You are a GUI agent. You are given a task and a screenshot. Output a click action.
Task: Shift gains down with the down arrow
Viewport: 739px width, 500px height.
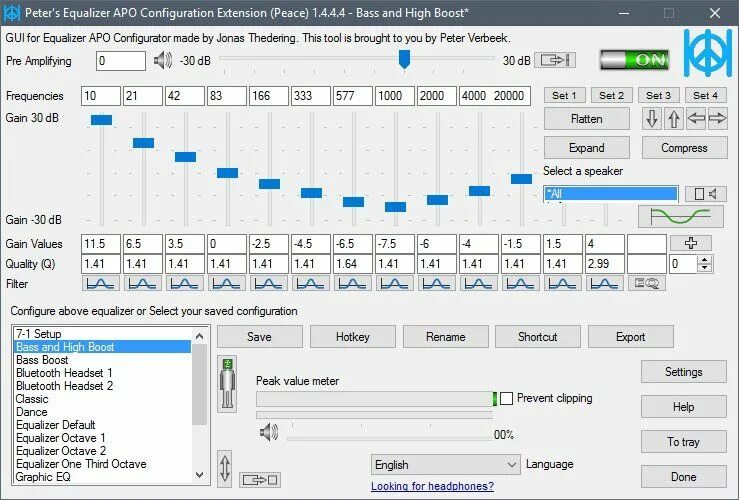(x=651, y=118)
